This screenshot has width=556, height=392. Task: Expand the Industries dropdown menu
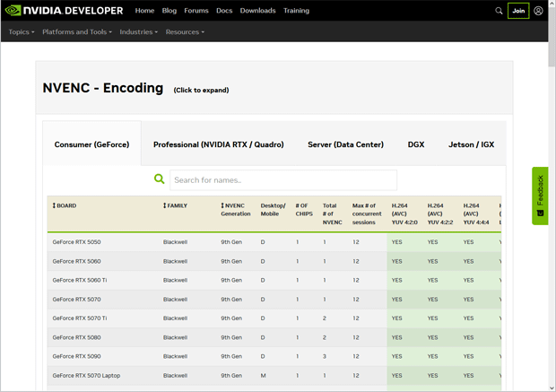pos(138,32)
